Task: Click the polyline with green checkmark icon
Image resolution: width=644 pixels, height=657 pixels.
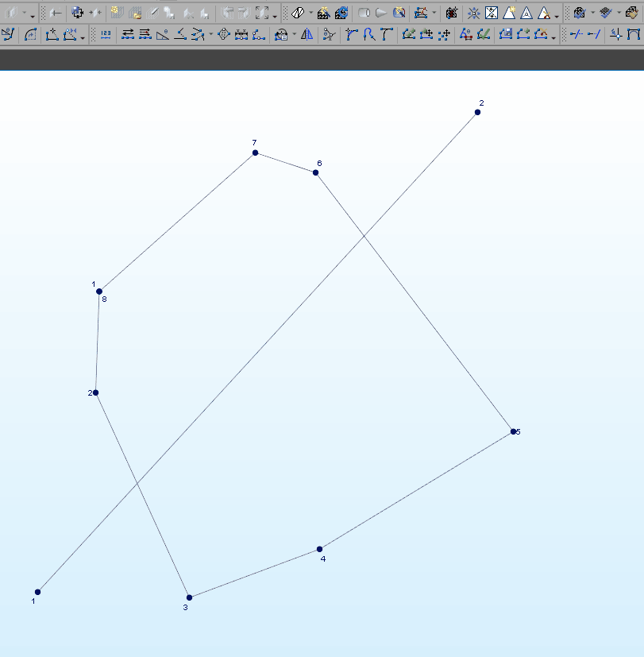Action: coord(484,34)
